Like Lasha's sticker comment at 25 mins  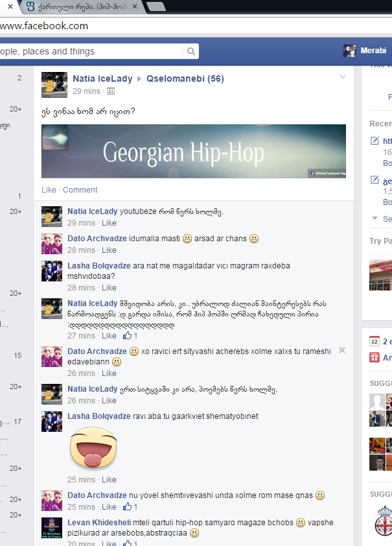pos(109,479)
